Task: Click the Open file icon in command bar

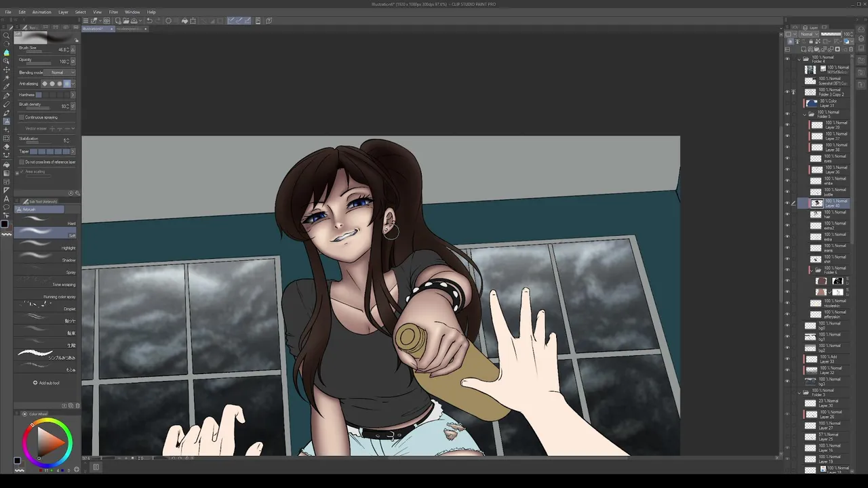Action: coord(126,21)
